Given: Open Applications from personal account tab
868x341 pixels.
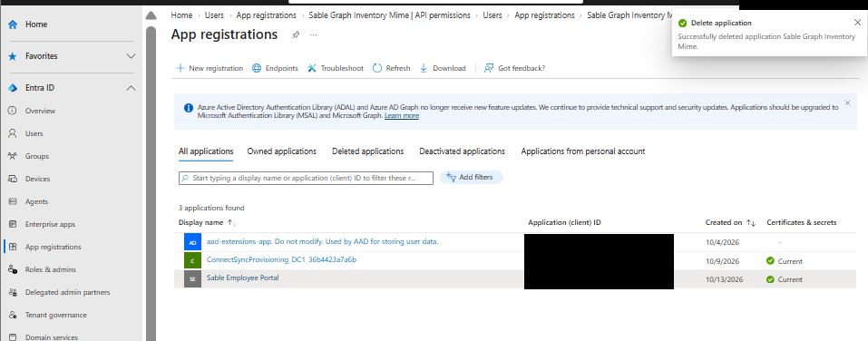Looking at the screenshot, I should click(x=583, y=151).
